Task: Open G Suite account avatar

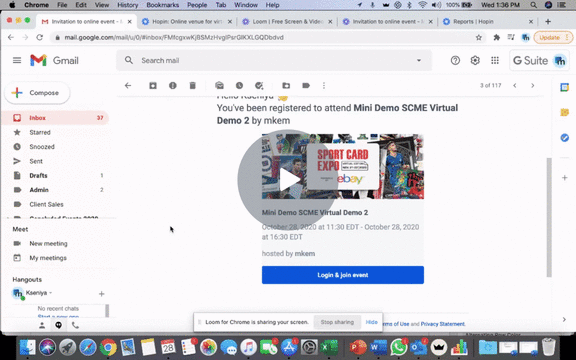Action: click(x=560, y=61)
